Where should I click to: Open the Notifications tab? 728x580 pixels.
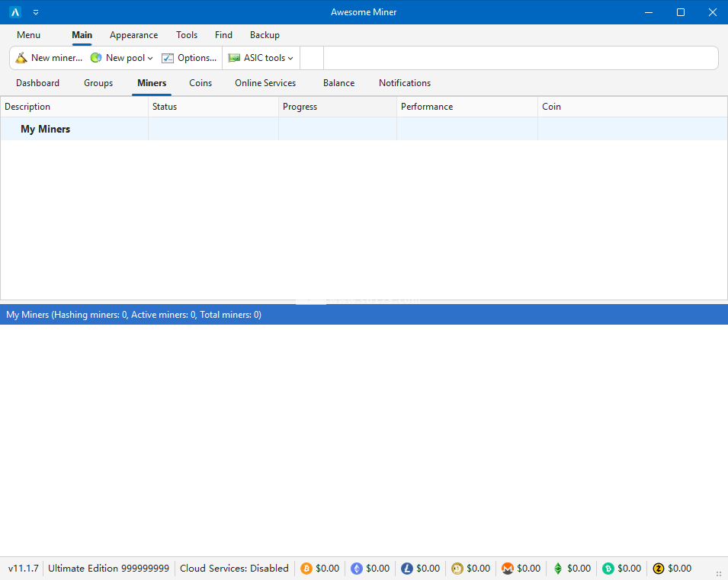pyautogui.click(x=405, y=82)
